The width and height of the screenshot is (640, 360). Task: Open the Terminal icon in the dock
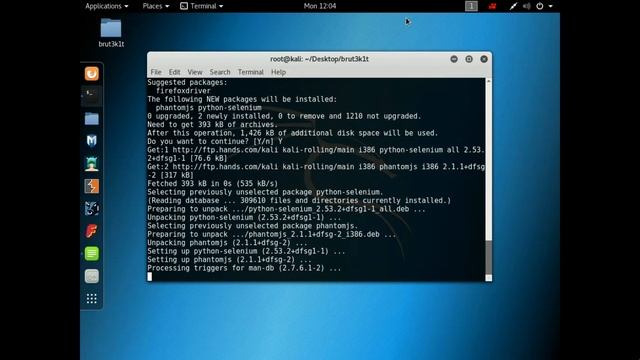pyautogui.click(x=91, y=96)
